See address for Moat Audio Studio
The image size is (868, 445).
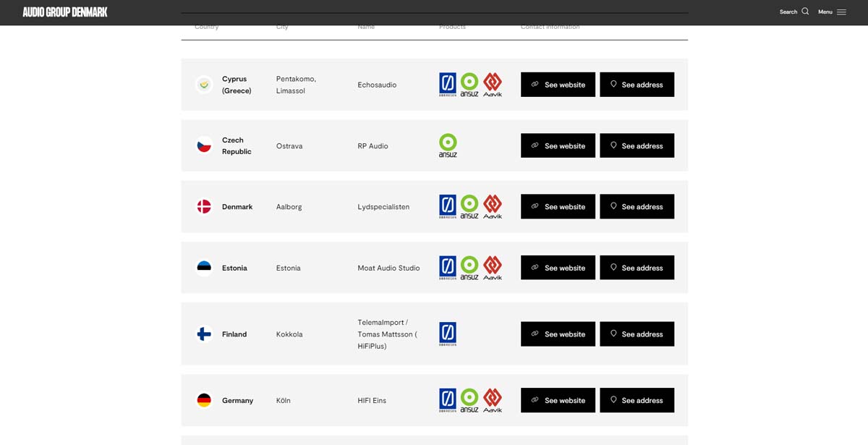pos(637,268)
